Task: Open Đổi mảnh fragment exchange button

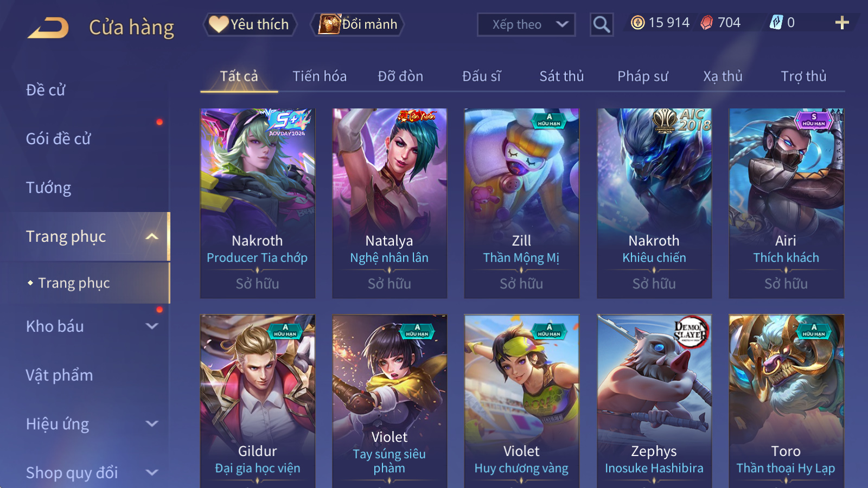Action: coord(358,24)
